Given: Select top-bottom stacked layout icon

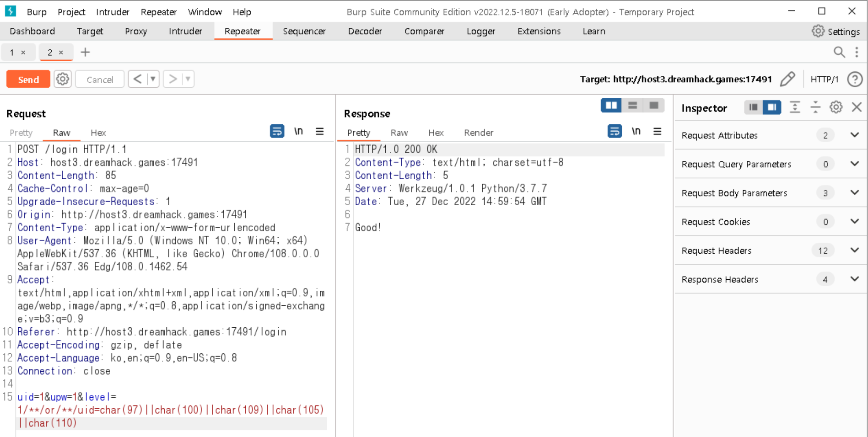Looking at the screenshot, I should (x=632, y=106).
